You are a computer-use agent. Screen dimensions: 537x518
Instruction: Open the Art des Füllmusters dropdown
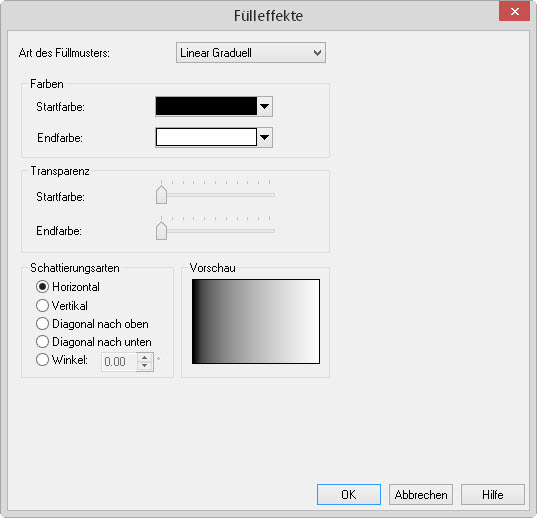click(x=251, y=53)
